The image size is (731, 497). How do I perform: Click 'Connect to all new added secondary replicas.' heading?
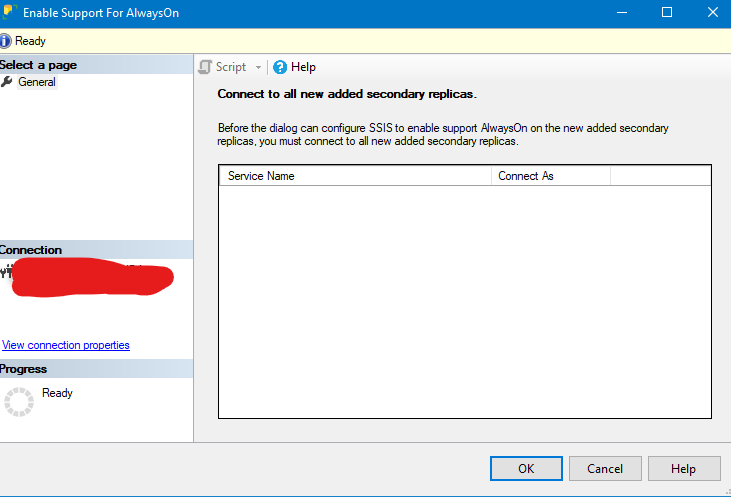coord(347,94)
